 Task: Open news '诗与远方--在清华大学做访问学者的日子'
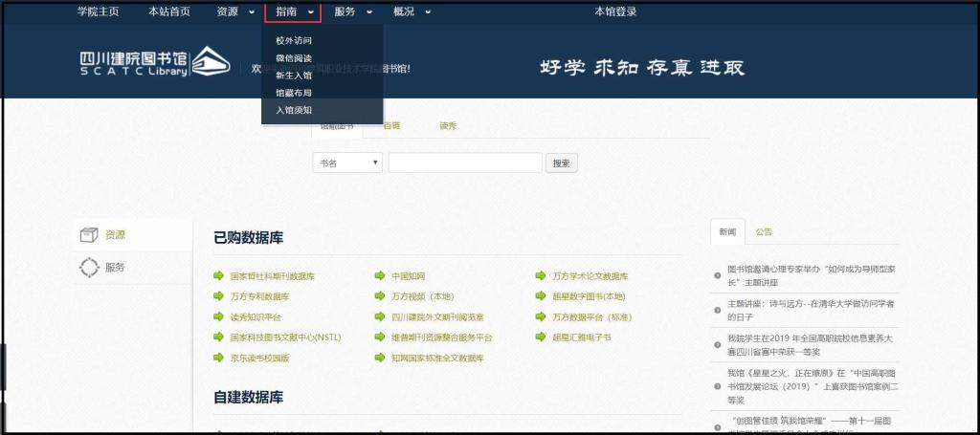tap(812, 310)
